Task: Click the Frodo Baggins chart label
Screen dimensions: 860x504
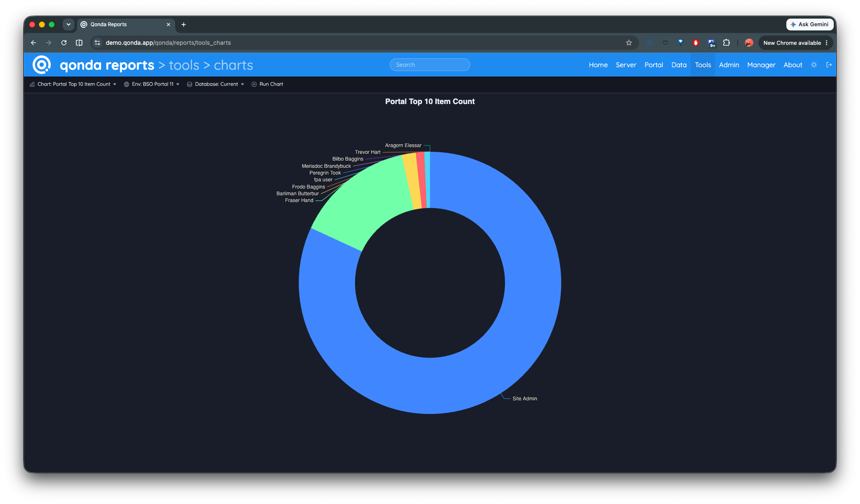Action: [x=308, y=187]
